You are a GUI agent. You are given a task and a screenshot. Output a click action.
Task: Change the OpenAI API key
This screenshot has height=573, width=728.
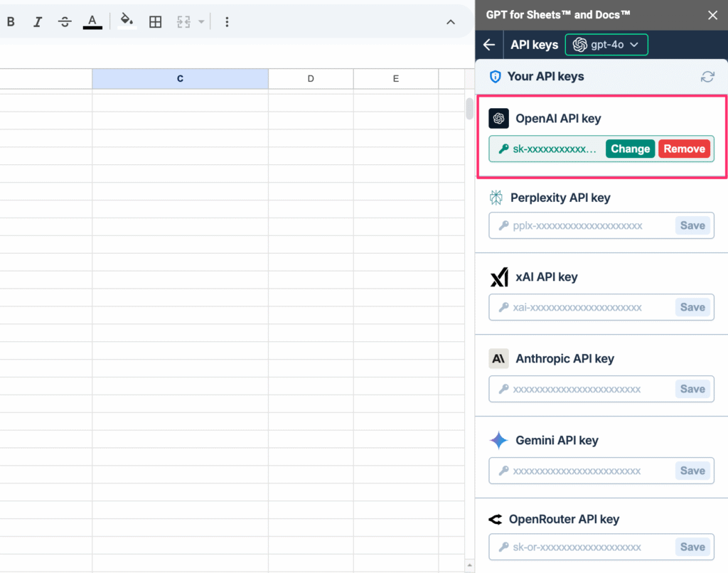click(x=630, y=149)
